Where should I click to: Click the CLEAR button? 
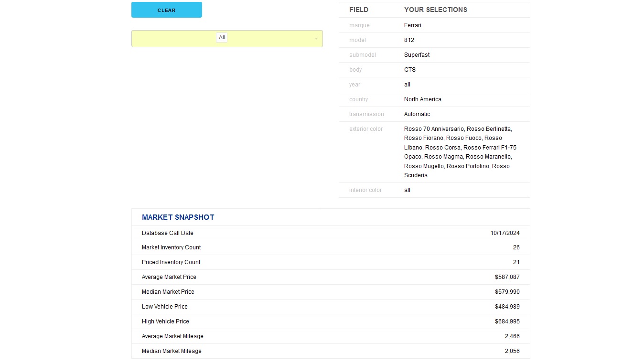pyautogui.click(x=166, y=10)
